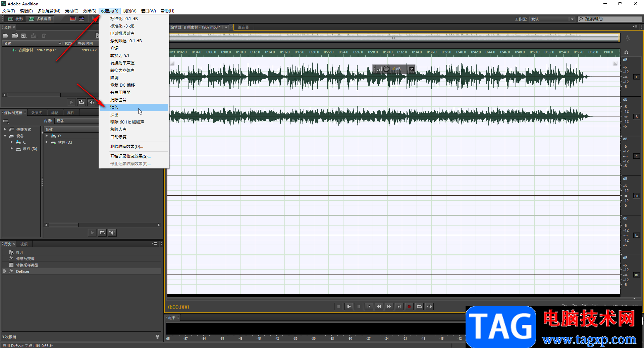Choose 标准化 -0.1 dB favorite

click(134, 19)
